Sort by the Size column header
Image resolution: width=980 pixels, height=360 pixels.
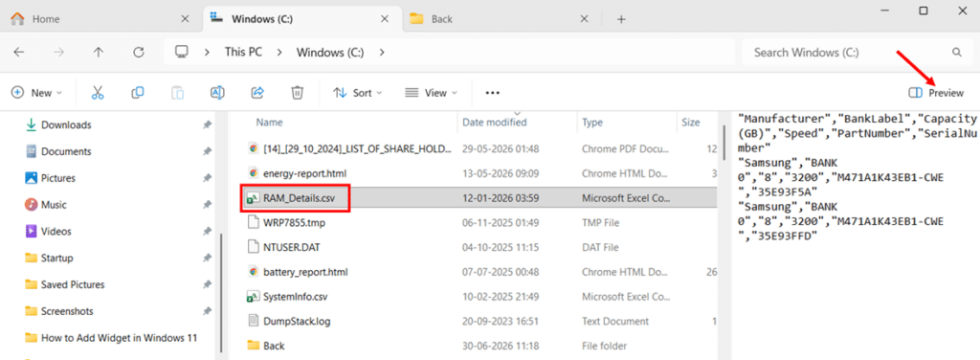pos(691,123)
